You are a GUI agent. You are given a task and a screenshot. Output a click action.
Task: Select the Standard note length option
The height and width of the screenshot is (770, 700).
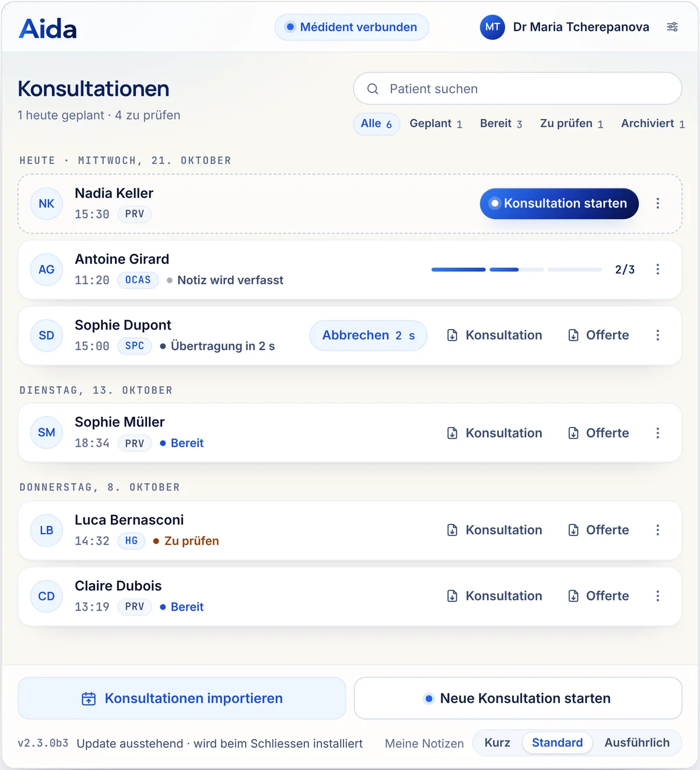tap(557, 743)
